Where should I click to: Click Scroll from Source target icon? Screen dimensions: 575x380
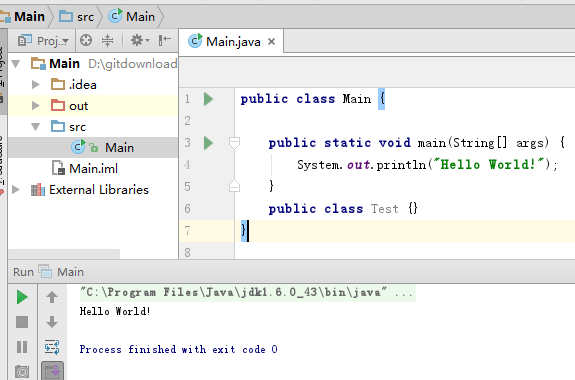(x=86, y=40)
